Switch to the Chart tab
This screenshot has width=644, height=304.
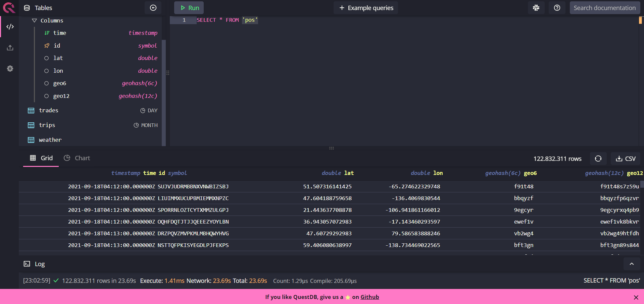tap(77, 158)
